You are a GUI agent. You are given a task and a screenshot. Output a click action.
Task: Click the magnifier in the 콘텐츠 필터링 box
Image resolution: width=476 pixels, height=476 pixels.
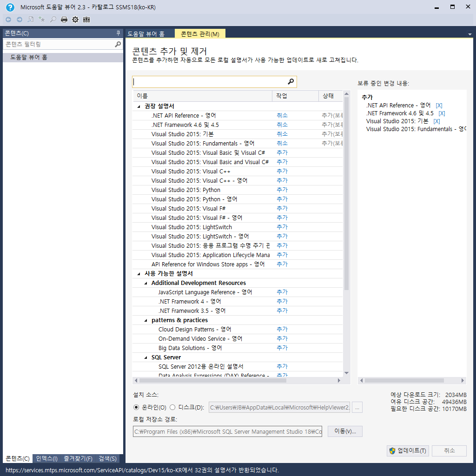click(x=118, y=44)
